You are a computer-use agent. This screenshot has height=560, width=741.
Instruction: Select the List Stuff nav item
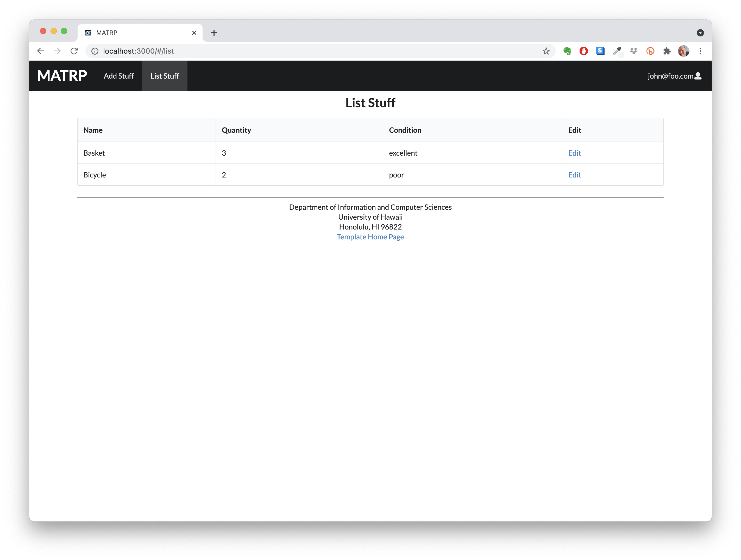pos(165,76)
